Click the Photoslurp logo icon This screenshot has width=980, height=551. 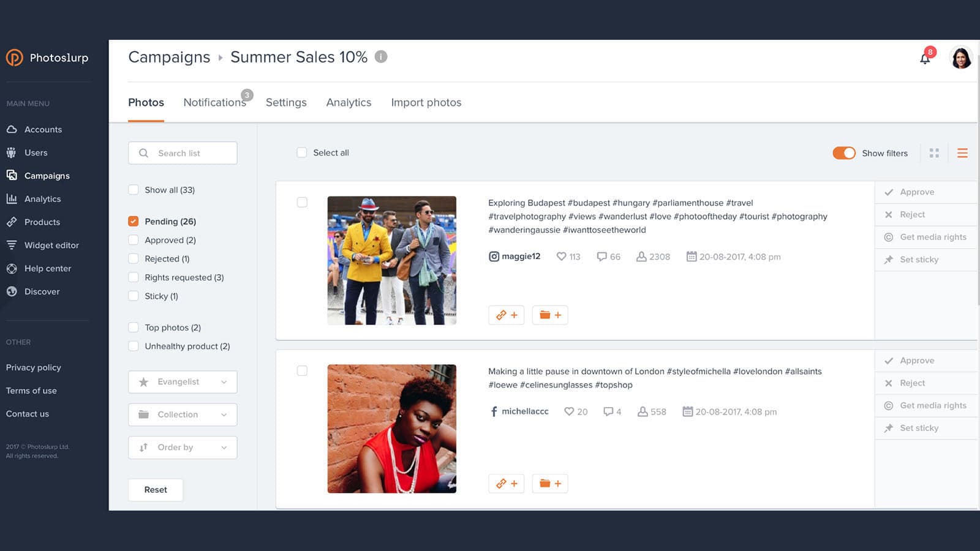click(15, 58)
